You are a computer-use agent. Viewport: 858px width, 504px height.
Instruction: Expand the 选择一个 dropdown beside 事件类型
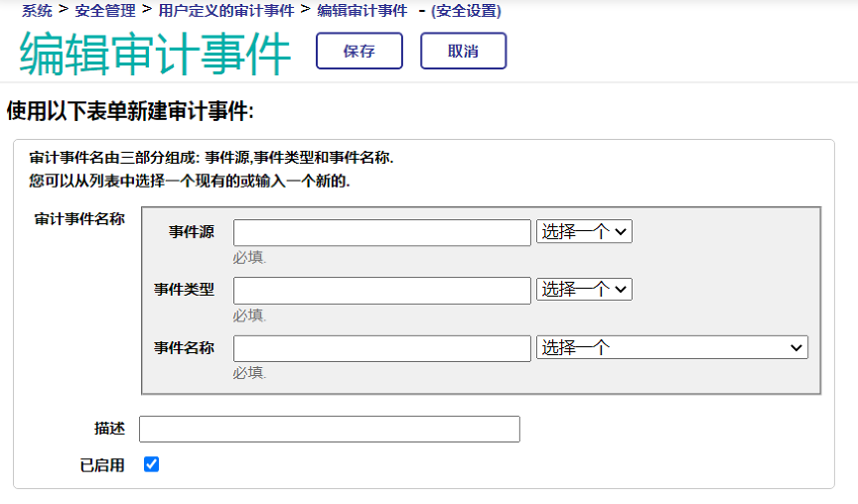[x=584, y=290]
